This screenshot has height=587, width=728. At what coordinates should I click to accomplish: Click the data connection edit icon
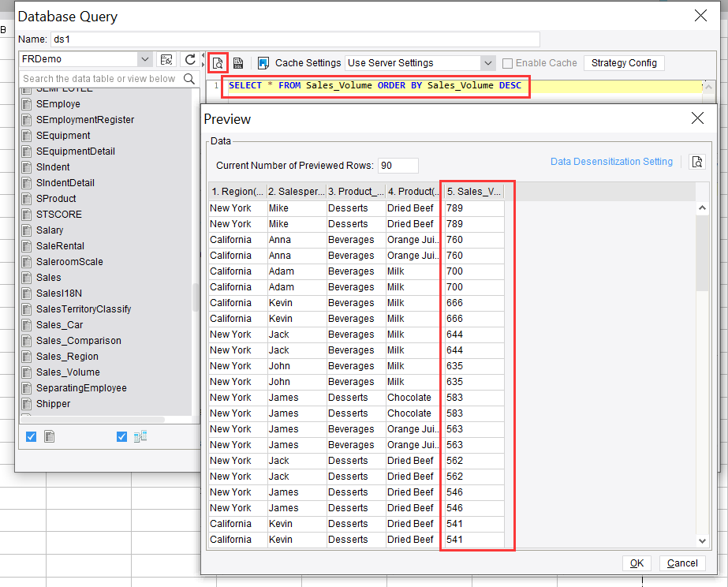pyautogui.click(x=166, y=59)
